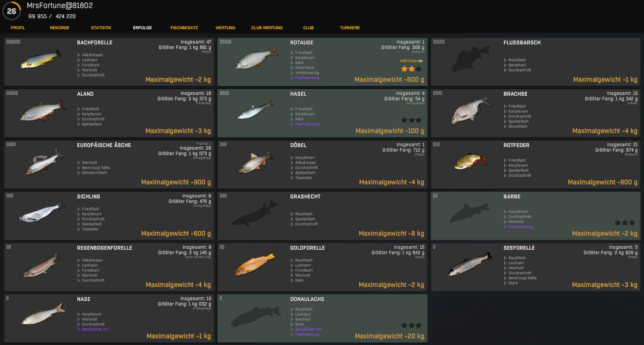This screenshot has width=644, height=345.
Task: Click the Bachforelle fish image
Action: point(41,59)
